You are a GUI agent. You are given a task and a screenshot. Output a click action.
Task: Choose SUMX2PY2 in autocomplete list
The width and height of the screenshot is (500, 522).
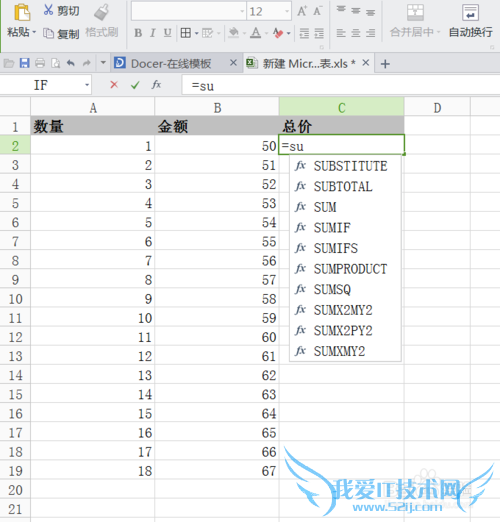(x=345, y=331)
